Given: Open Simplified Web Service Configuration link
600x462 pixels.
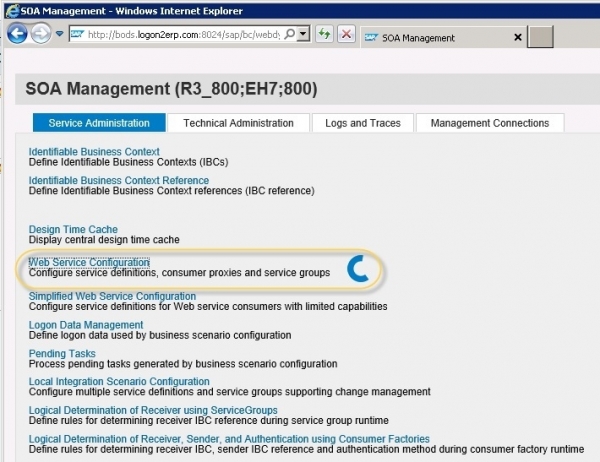Looking at the screenshot, I should 112,296.
